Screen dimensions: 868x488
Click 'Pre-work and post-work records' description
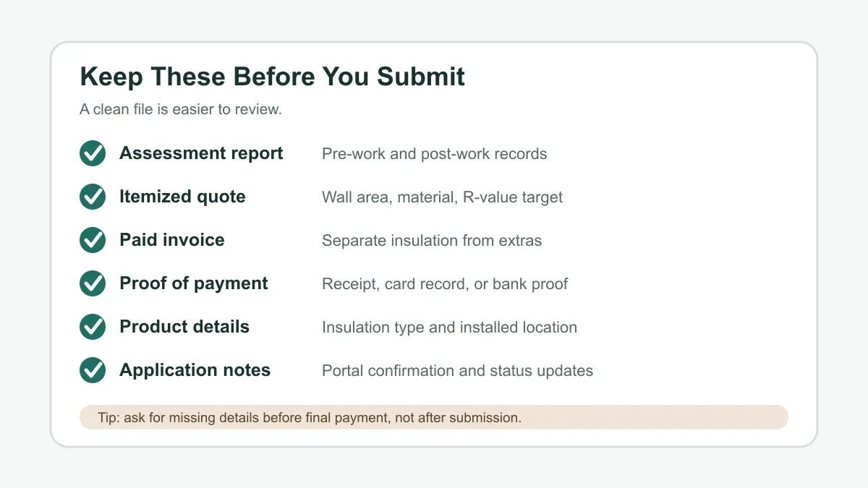coord(435,154)
